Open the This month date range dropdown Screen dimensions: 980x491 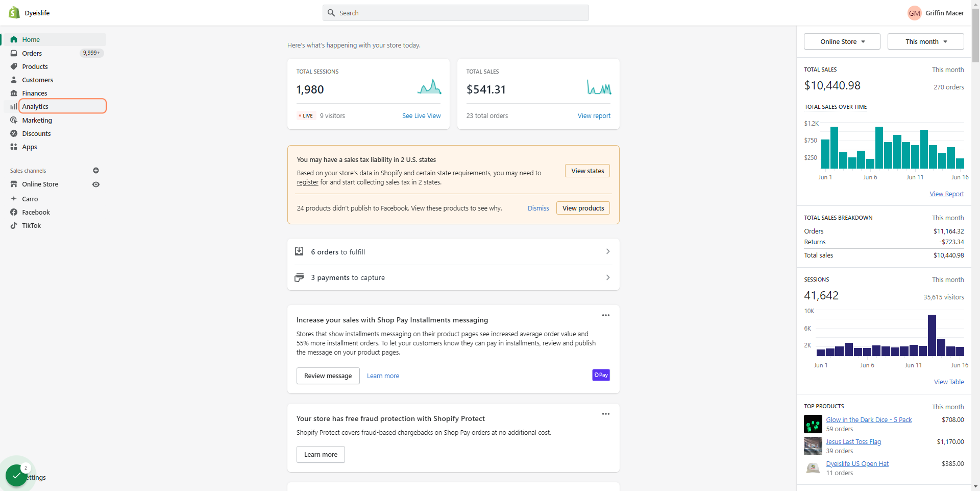point(926,41)
